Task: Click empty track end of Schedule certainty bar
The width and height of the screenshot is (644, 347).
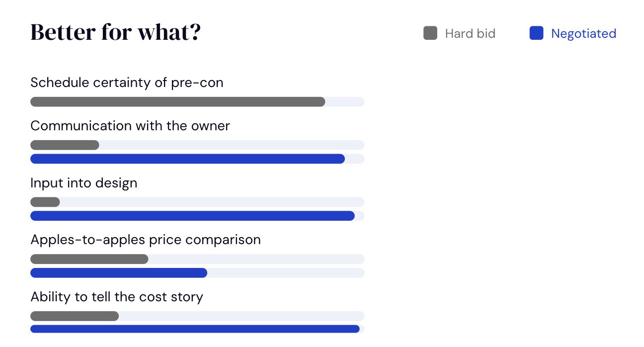Action: pyautogui.click(x=345, y=102)
